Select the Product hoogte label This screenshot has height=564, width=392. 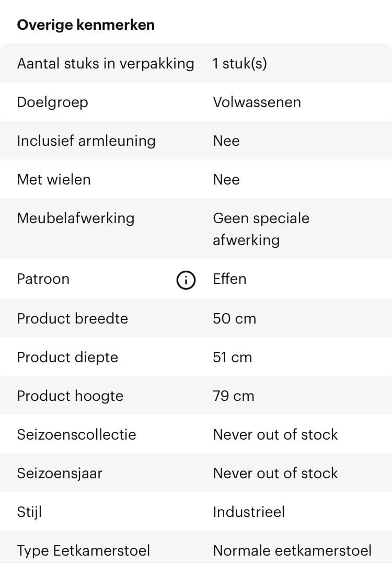(70, 396)
